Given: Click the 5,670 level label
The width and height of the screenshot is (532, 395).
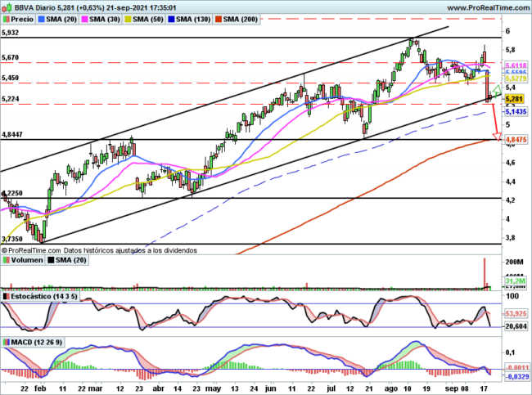Looking at the screenshot, I should click(10, 57).
